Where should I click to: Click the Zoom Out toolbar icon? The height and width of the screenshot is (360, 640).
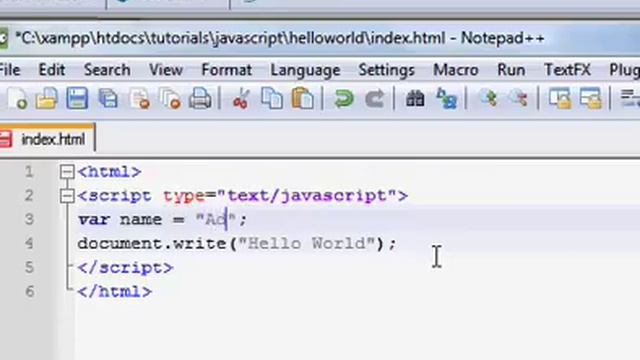(518, 98)
